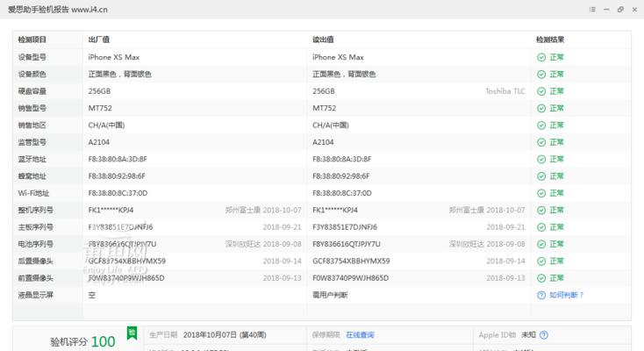
Task: Restore the report window size
Action: [x=620, y=10]
